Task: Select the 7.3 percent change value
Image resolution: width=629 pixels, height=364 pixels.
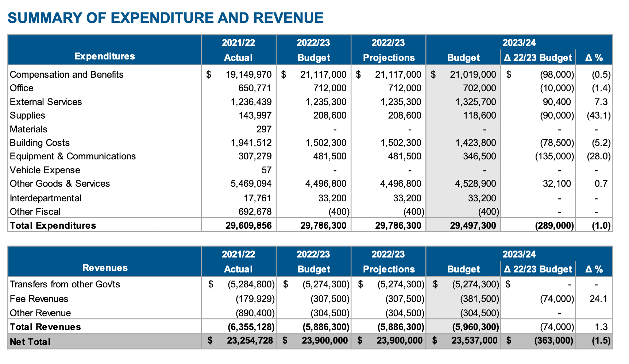Action: 601,102
